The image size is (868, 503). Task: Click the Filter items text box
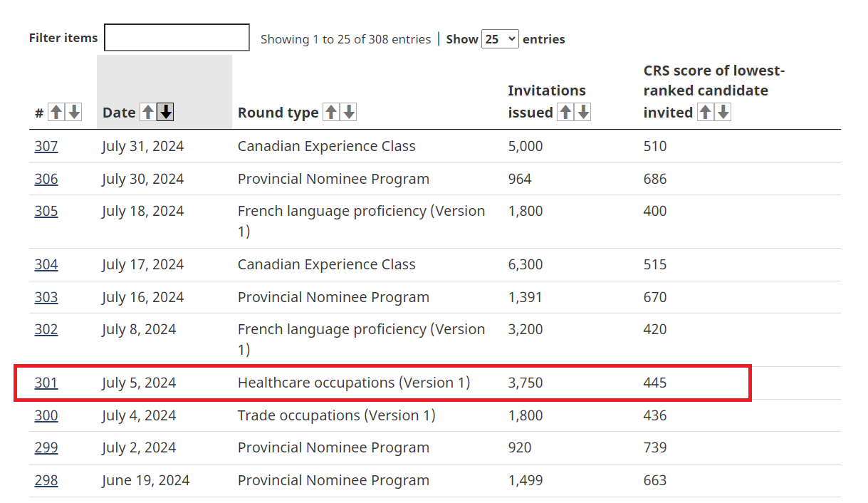(x=177, y=38)
